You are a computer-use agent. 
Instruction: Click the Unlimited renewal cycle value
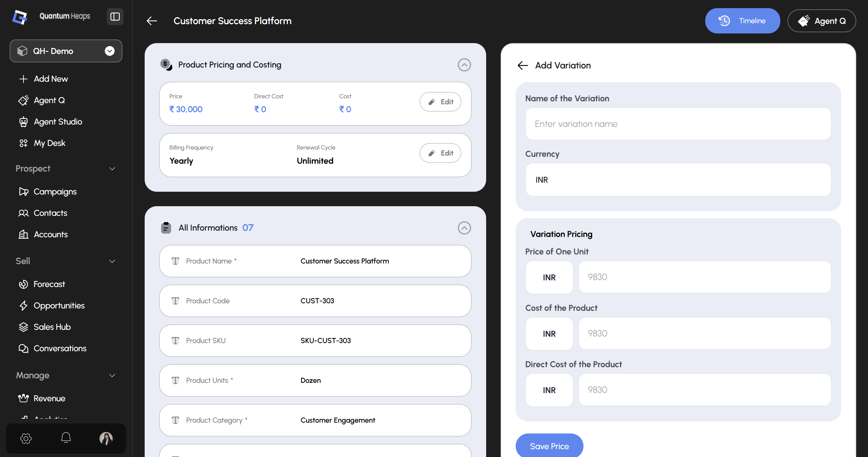pos(315,161)
